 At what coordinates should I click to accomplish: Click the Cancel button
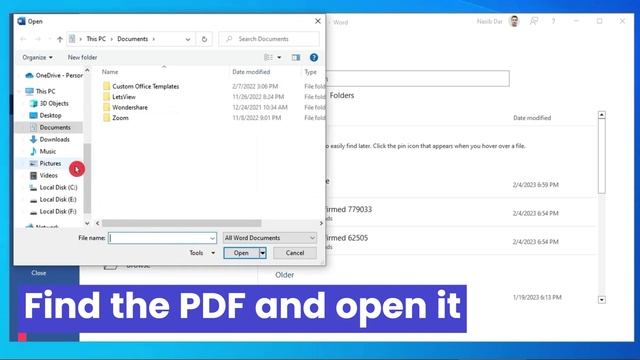pyautogui.click(x=295, y=253)
